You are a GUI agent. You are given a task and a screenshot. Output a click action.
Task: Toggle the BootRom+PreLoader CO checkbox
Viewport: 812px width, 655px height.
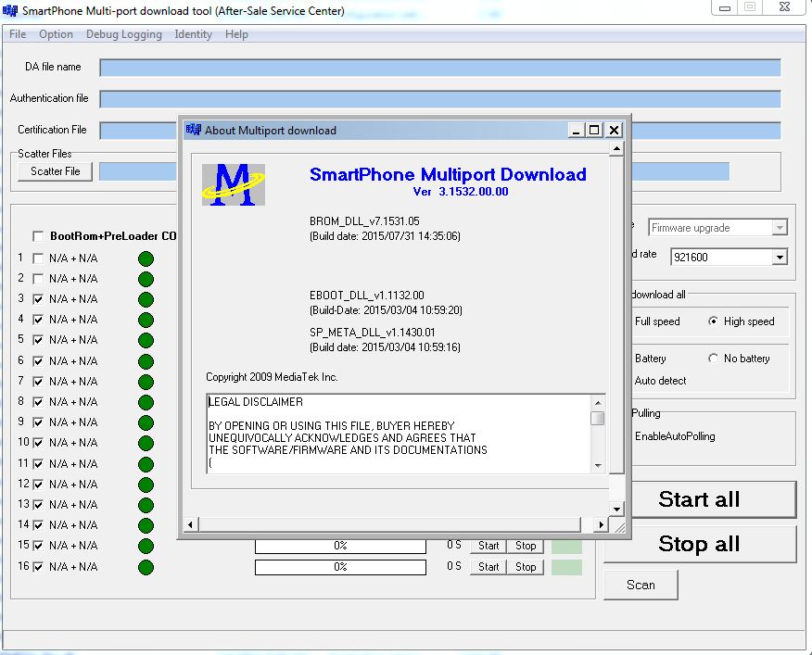(38, 235)
